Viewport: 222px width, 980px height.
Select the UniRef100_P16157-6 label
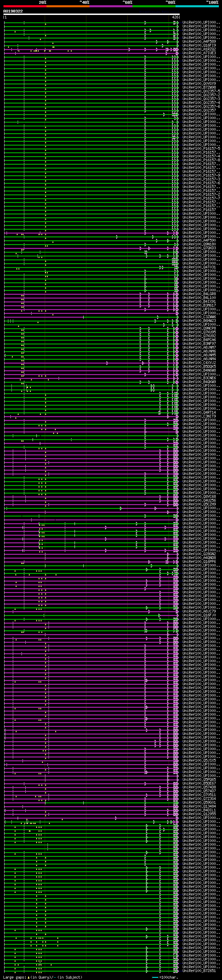pyautogui.click(x=201, y=183)
